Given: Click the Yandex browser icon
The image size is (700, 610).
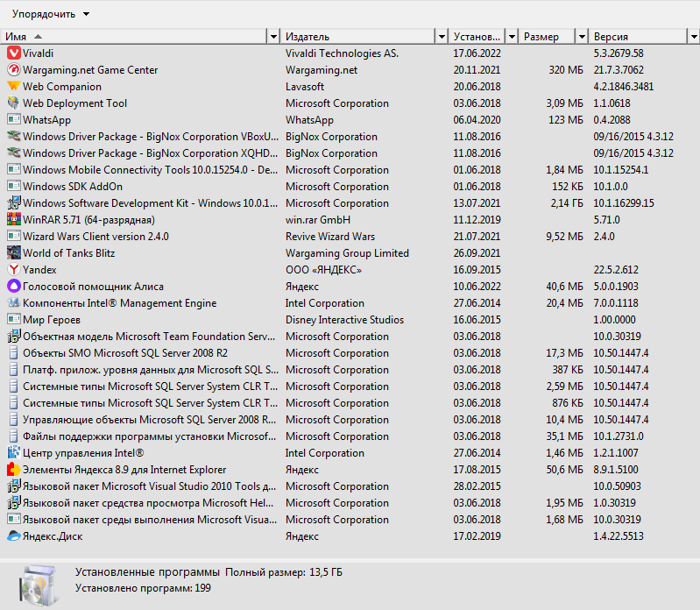Looking at the screenshot, I should pyautogui.click(x=14, y=270).
